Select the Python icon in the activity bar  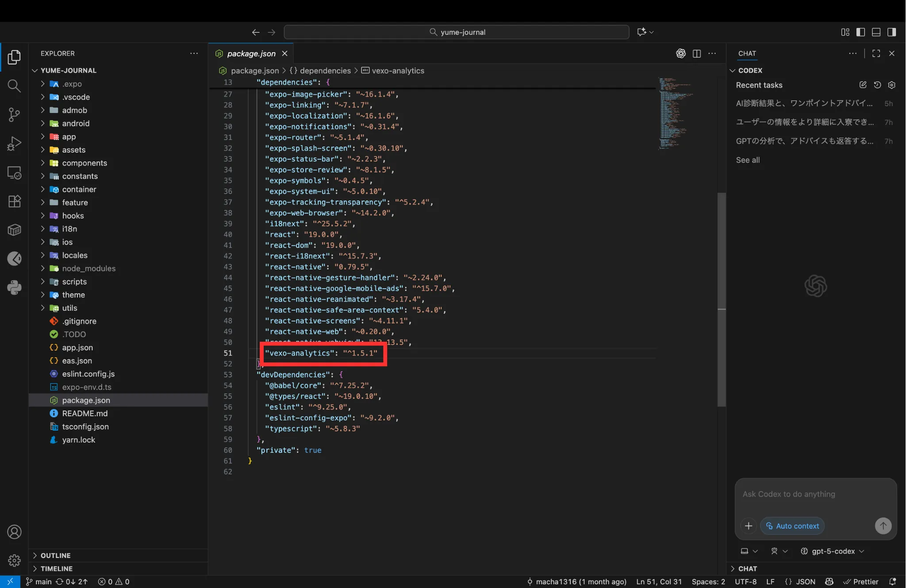14,287
